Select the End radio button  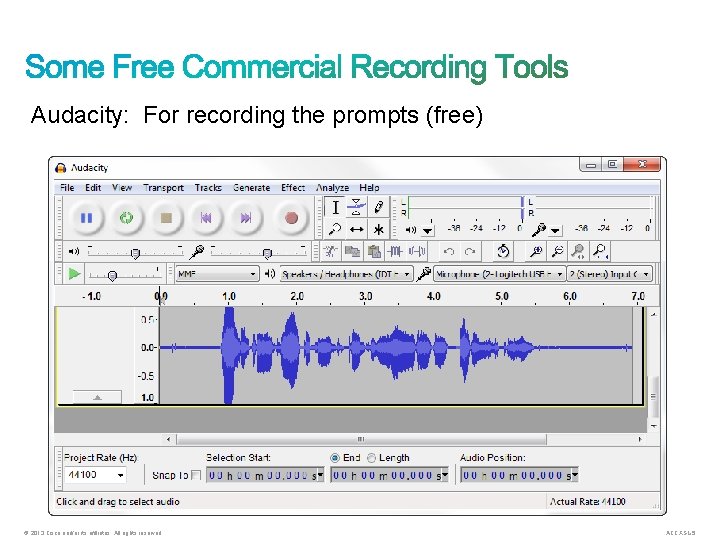[335, 458]
